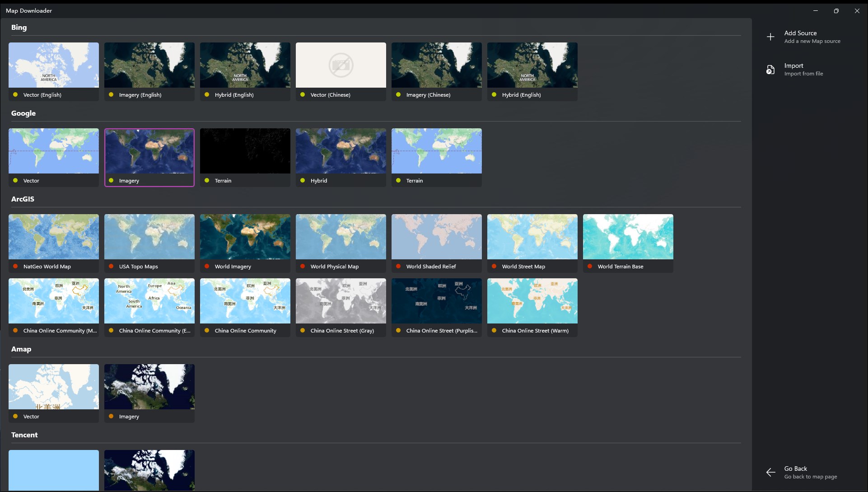Screen dimensions: 868x492
Task: Pick the China Online Street (Gray) map
Action: [341, 301]
